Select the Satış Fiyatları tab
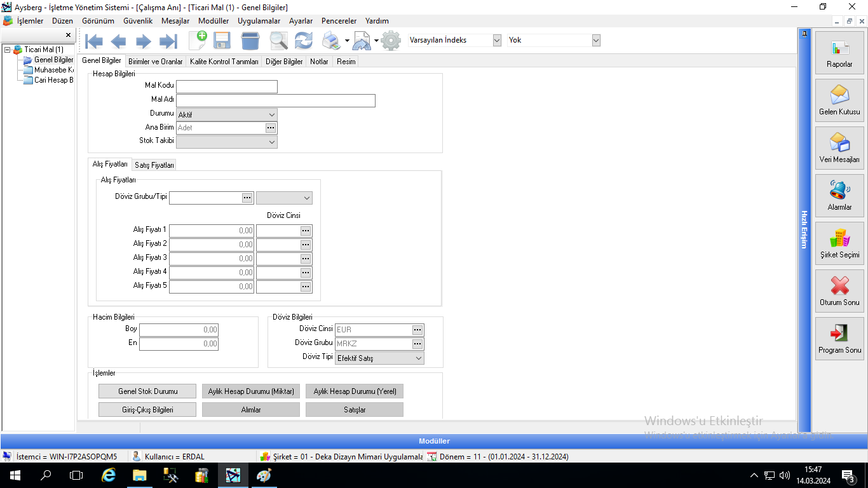This screenshot has width=868, height=488. [x=154, y=165]
